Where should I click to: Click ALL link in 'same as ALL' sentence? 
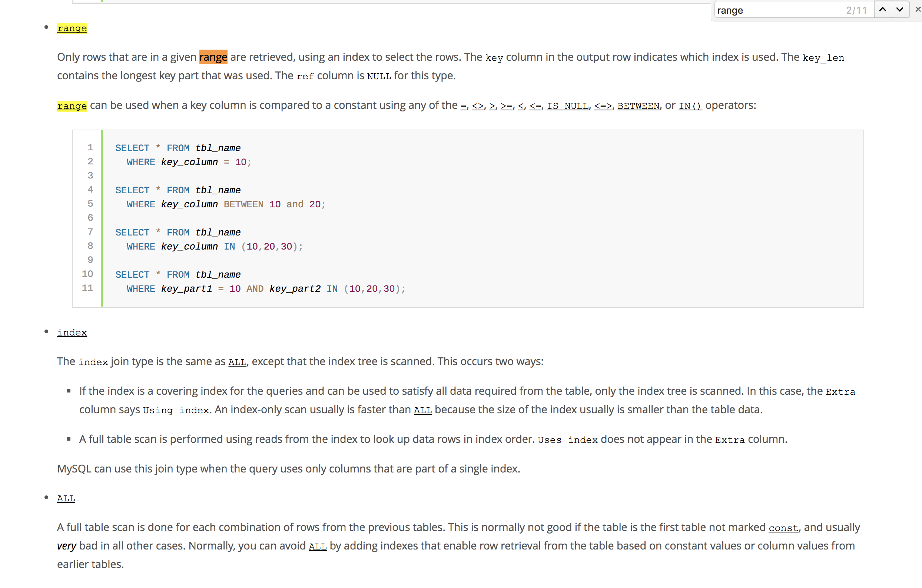click(x=238, y=362)
